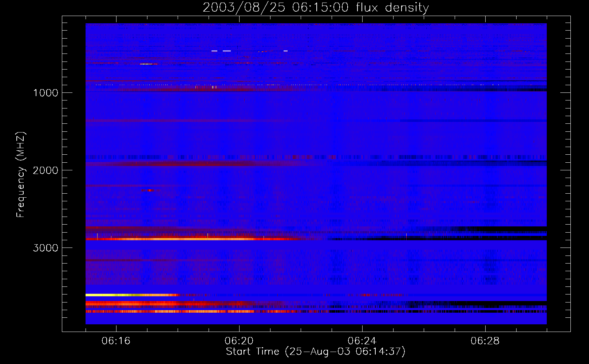Select the 'Start Time (25-Aug-03 06:14:37)' axis label

click(316, 352)
